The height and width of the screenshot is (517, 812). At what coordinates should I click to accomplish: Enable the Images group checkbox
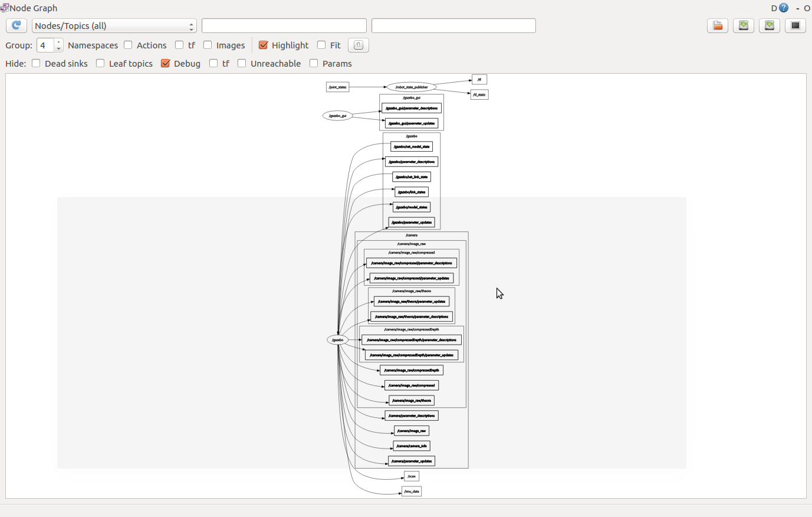pos(208,45)
